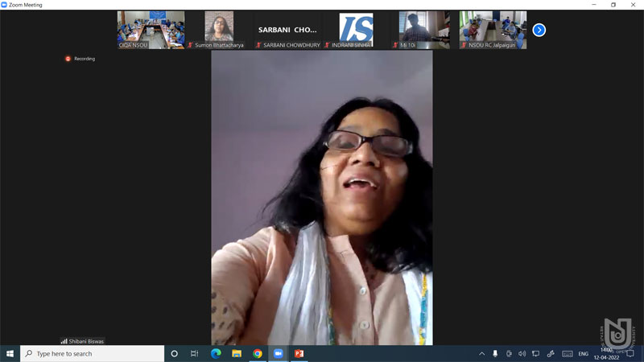The image size is (644, 362).
Task: Open Microsoft Edge from taskbar
Action: (x=216, y=353)
